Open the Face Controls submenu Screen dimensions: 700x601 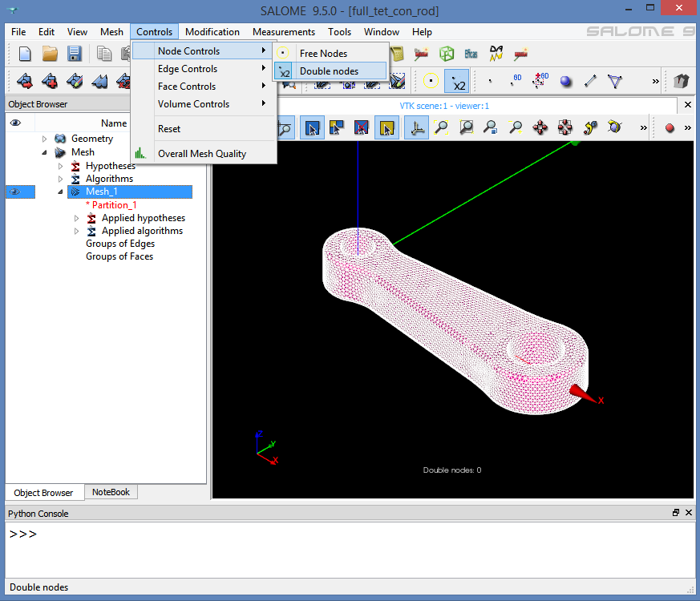tap(187, 87)
